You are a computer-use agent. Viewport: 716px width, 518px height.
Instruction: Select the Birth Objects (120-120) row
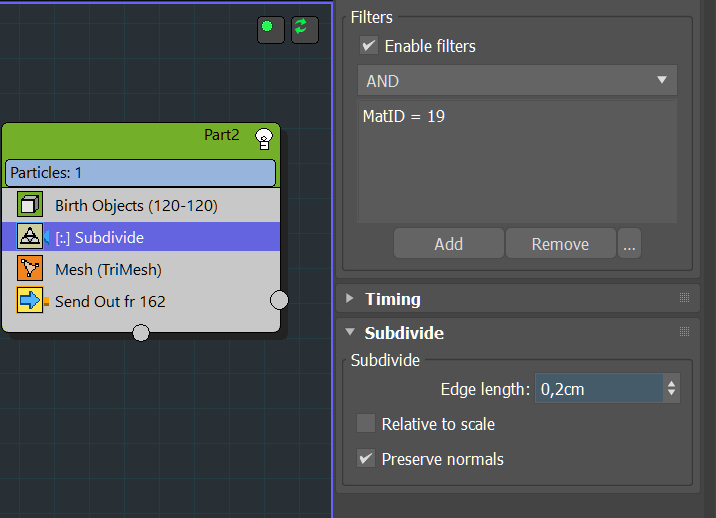141,205
